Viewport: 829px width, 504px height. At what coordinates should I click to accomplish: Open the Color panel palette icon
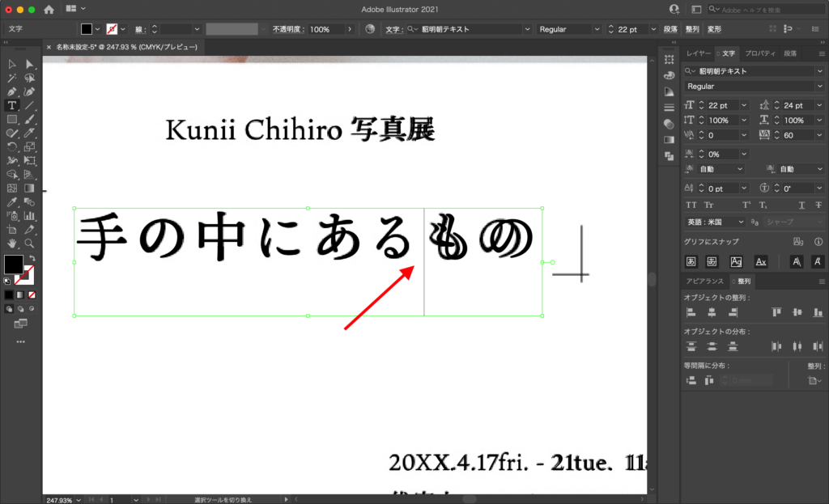point(670,75)
